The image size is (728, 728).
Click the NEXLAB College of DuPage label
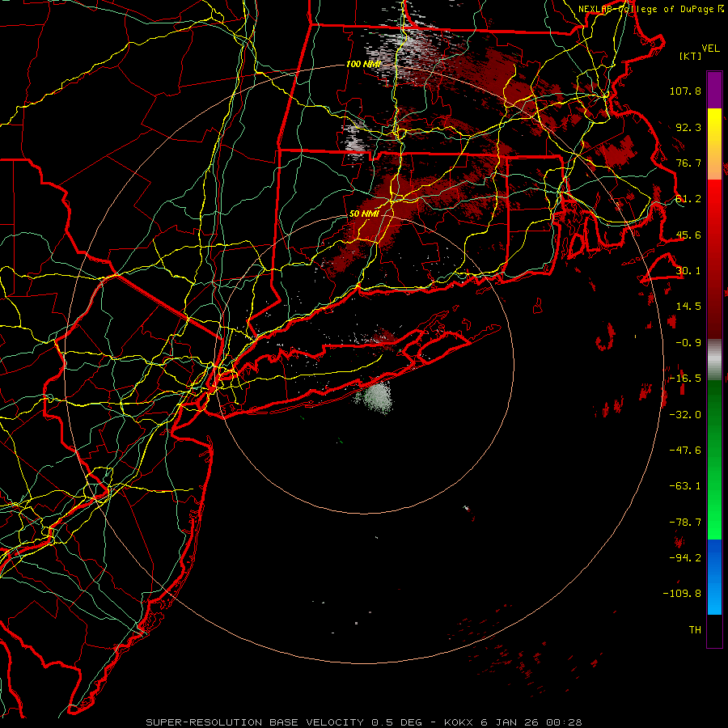click(x=651, y=9)
